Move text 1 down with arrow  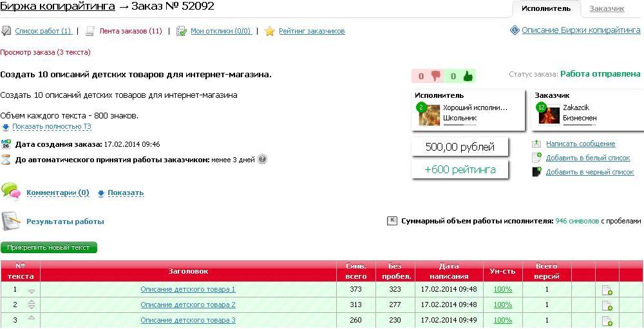(x=32, y=292)
